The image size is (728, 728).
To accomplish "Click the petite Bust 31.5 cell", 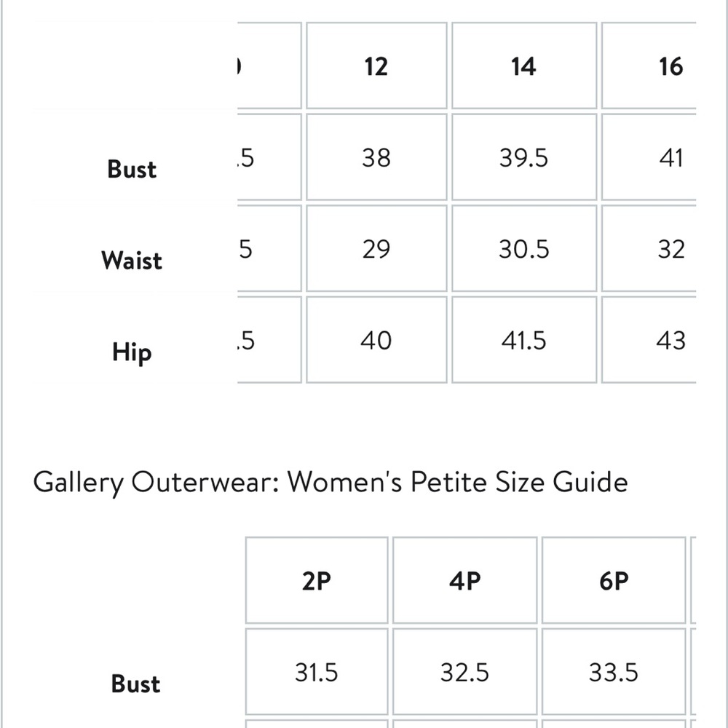I will (316, 672).
